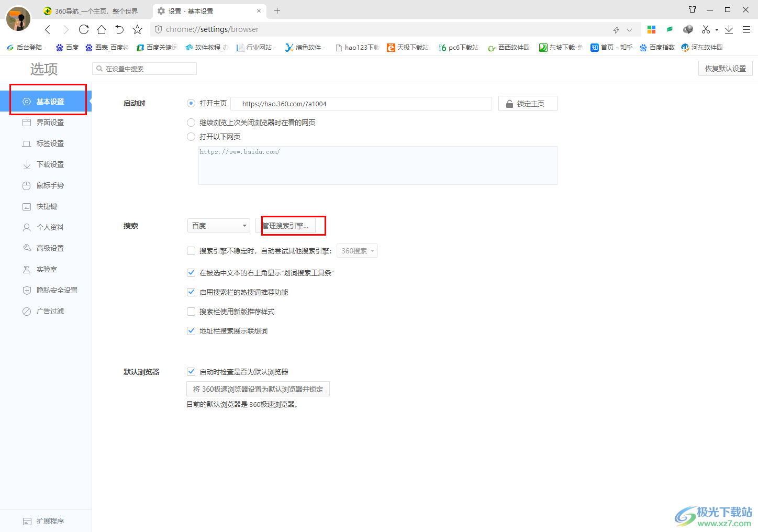Open 下载设置 in the sidebar
This screenshot has height=532, width=758.
coord(46,164)
